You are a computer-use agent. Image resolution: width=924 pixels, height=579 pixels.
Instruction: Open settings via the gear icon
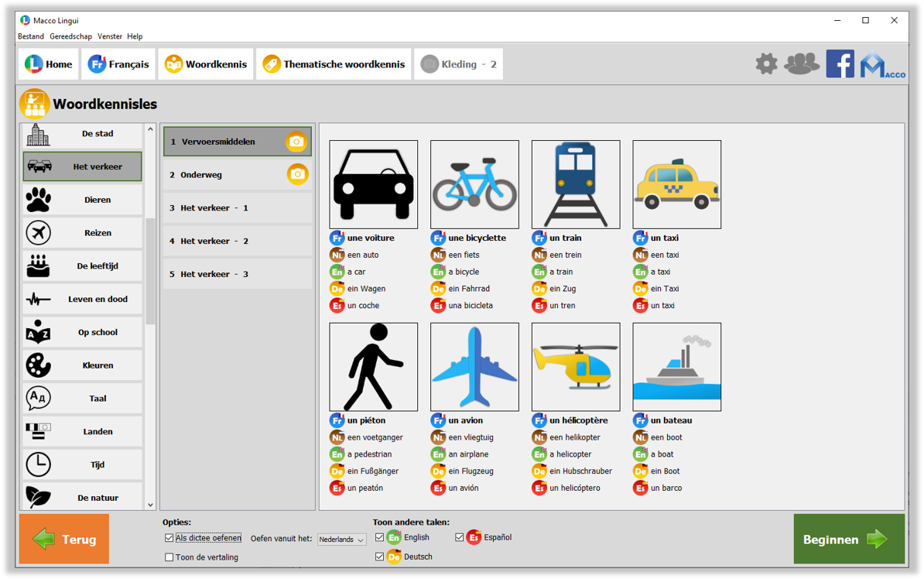tap(766, 64)
